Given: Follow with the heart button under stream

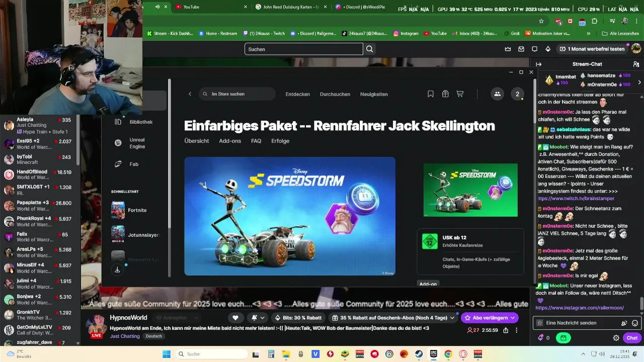Looking at the screenshot, I should (x=235, y=318).
